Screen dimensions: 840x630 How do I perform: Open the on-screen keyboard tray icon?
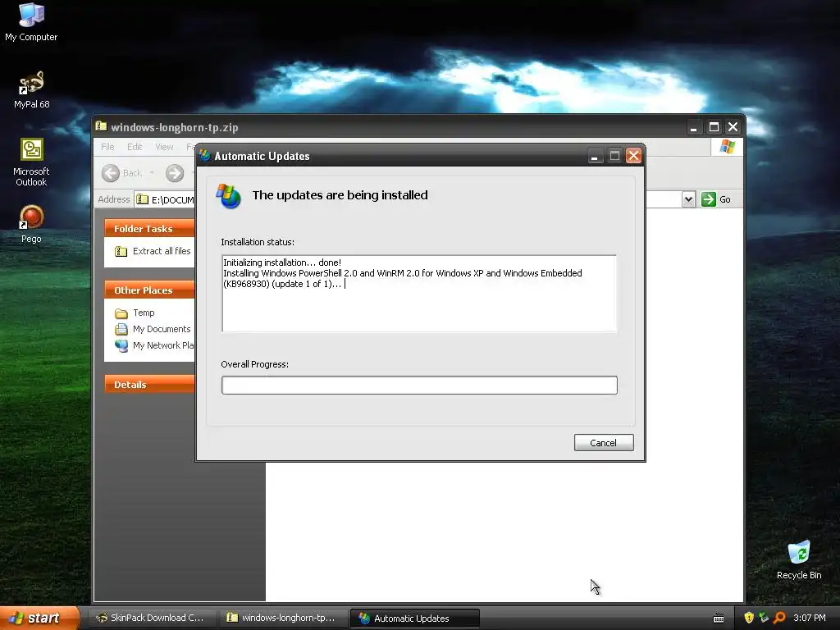point(719,619)
